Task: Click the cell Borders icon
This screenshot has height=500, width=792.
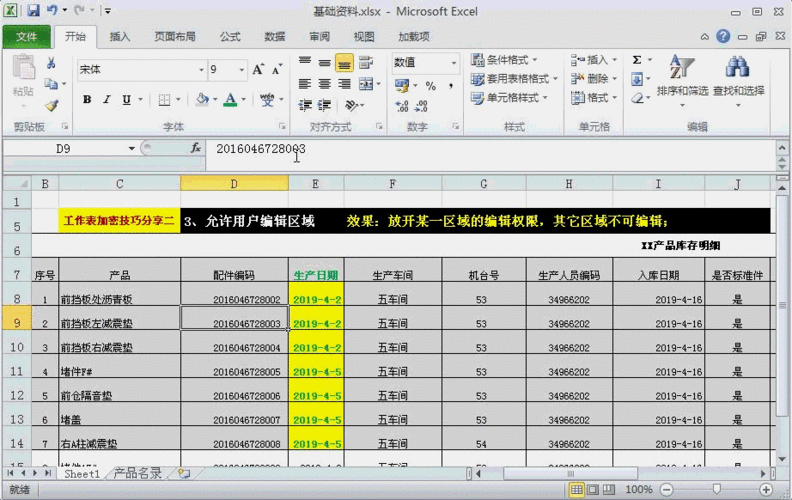Action: (x=164, y=99)
